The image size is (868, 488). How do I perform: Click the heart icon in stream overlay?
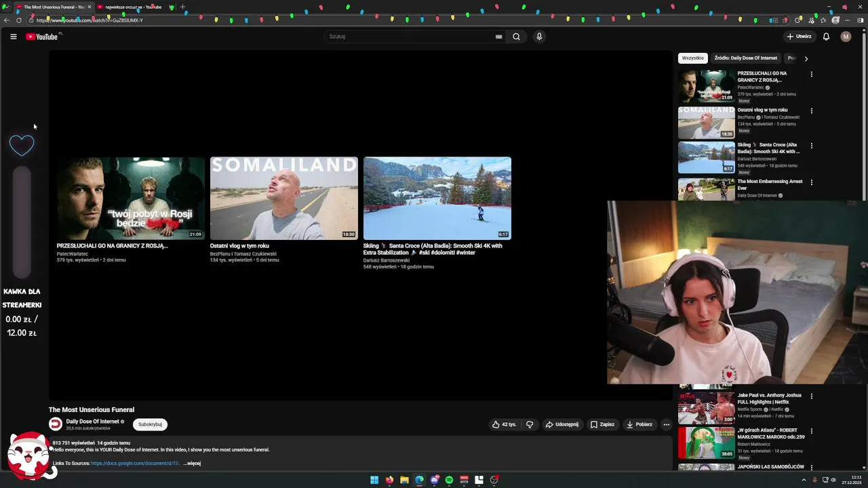22,144
